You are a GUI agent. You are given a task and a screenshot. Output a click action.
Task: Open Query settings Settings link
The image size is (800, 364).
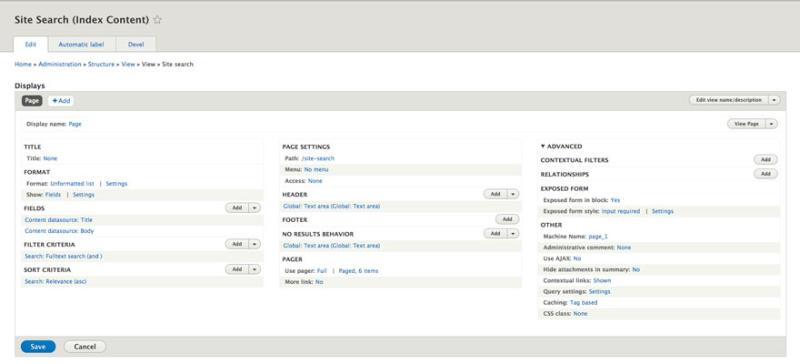pyautogui.click(x=599, y=292)
